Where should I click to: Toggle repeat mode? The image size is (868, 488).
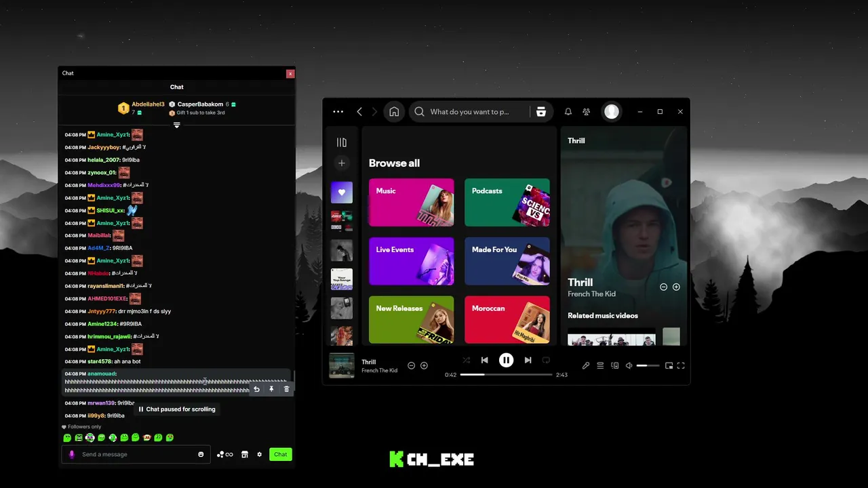click(x=546, y=361)
